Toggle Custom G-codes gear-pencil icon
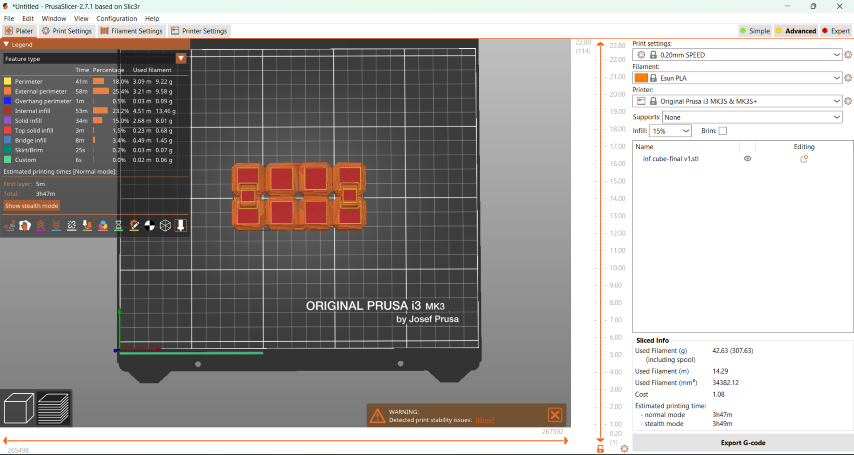 coord(134,225)
